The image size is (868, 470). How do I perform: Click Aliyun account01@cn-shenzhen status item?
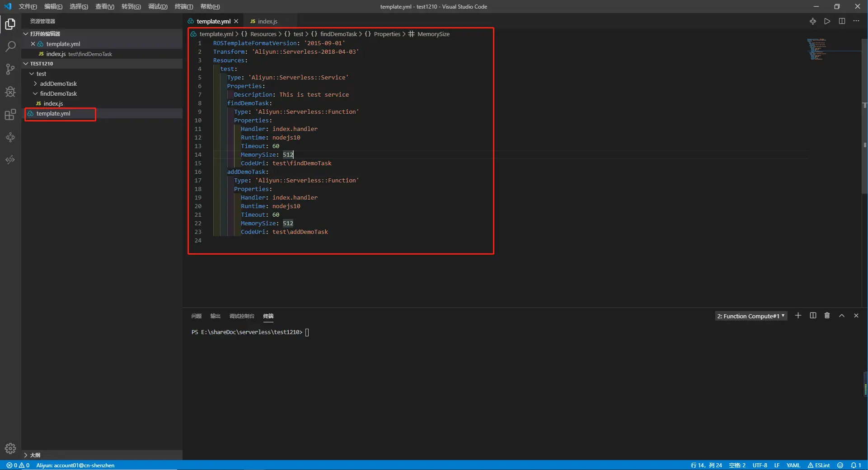coord(75,465)
